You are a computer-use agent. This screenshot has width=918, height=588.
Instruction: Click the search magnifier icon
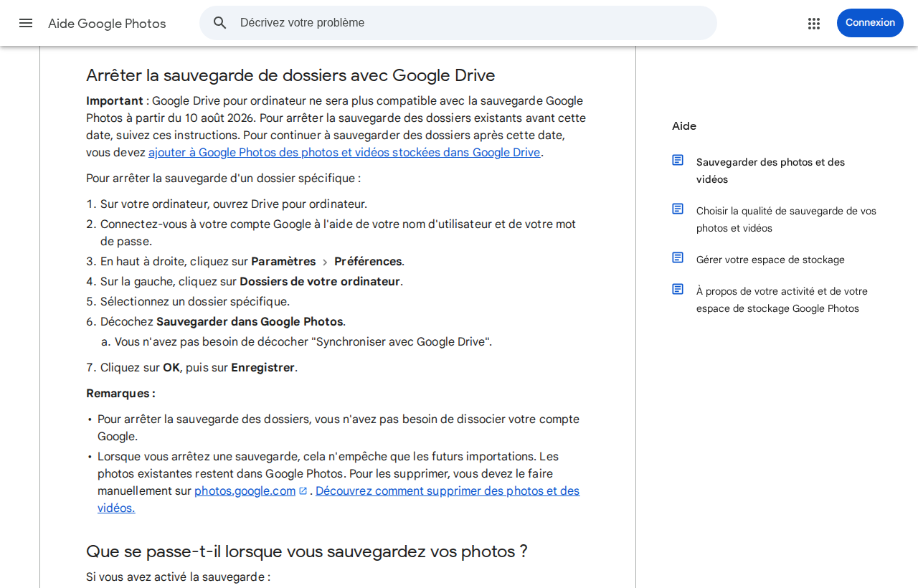220,23
